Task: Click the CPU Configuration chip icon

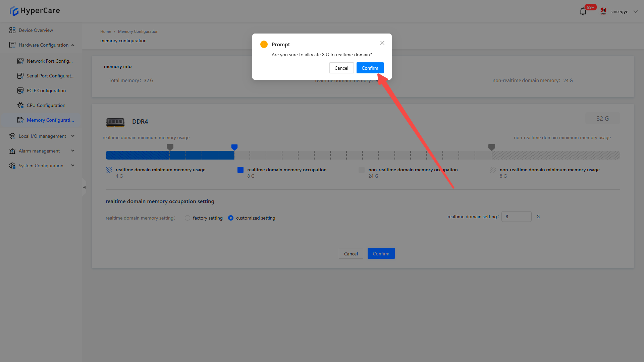Action: click(20, 105)
